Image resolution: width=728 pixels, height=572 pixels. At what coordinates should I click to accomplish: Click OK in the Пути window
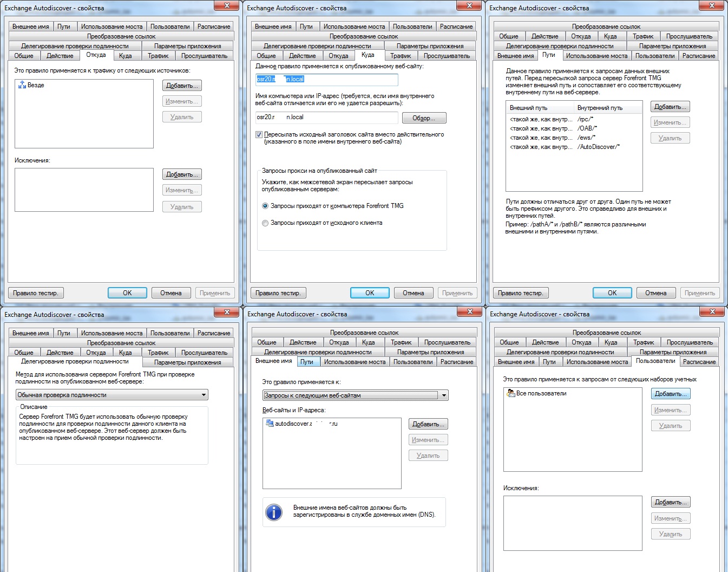(x=612, y=293)
